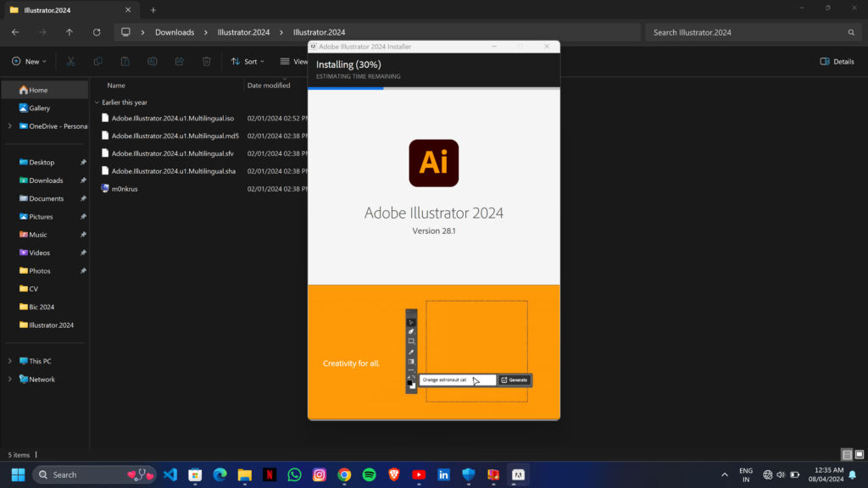This screenshot has height=488, width=868.
Task: Collapse the 'Earlier this year' group
Action: [97, 103]
